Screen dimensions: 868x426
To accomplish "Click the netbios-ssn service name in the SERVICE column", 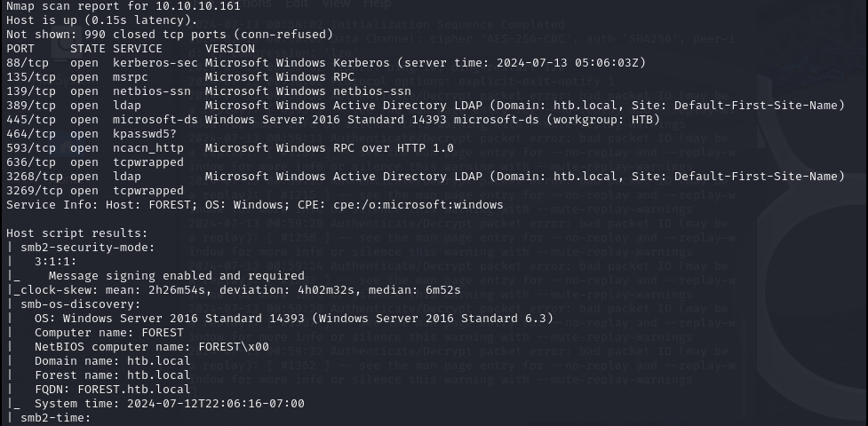I will click(x=152, y=91).
